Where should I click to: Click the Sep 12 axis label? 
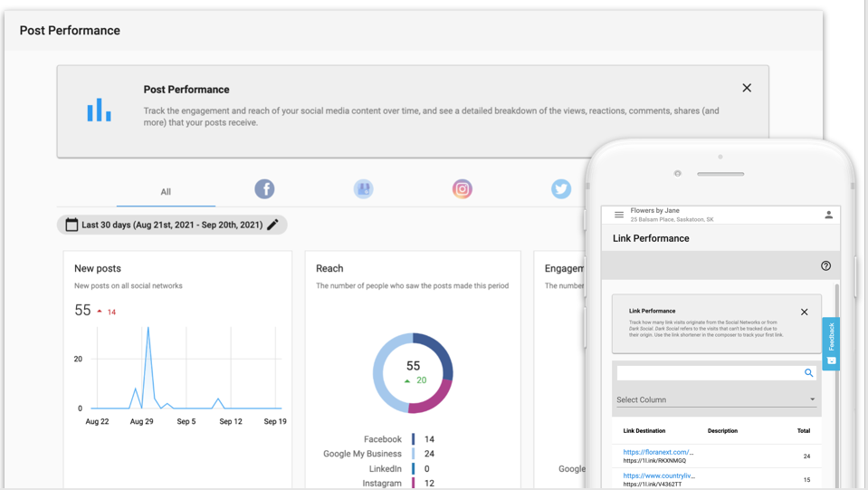click(231, 421)
